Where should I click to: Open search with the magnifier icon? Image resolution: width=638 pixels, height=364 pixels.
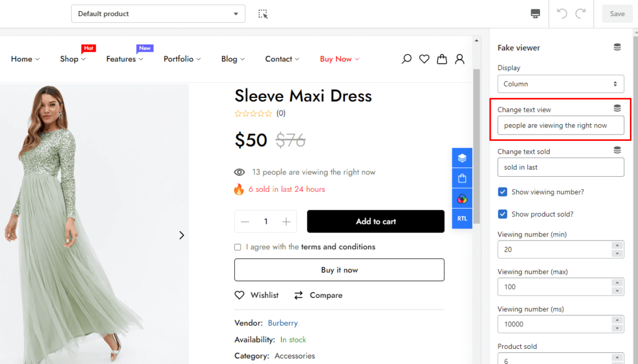(x=406, y=59)
